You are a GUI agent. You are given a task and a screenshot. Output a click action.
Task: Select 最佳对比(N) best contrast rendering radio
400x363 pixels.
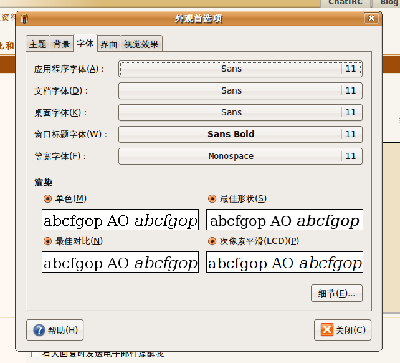pos(73,241)
